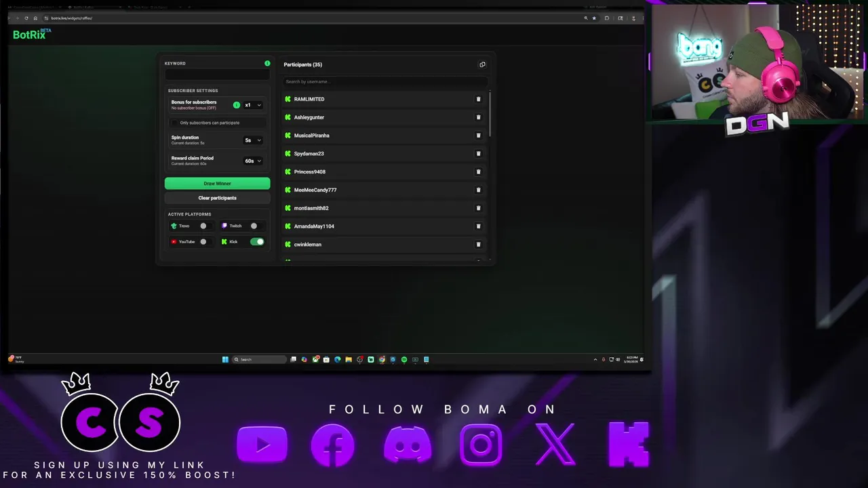Select participant name MusicalPiranha
This screenshot has height=488, width=868.
[311, 136]
